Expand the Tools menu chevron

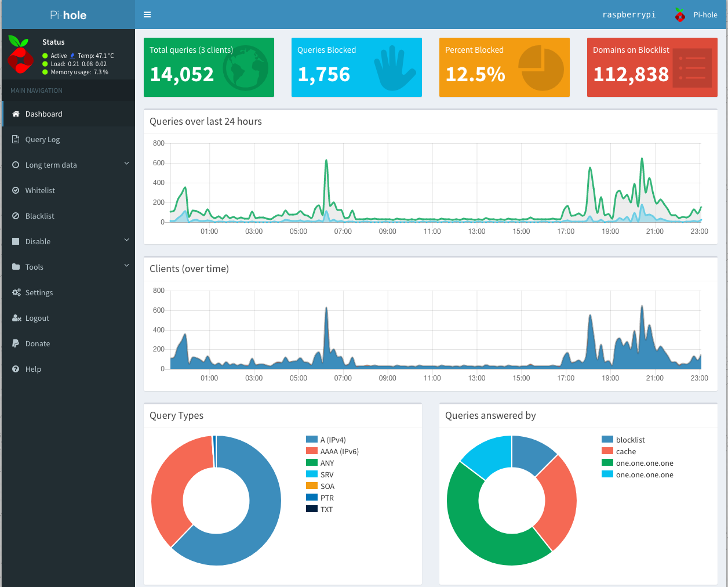(x=126, y=266)
